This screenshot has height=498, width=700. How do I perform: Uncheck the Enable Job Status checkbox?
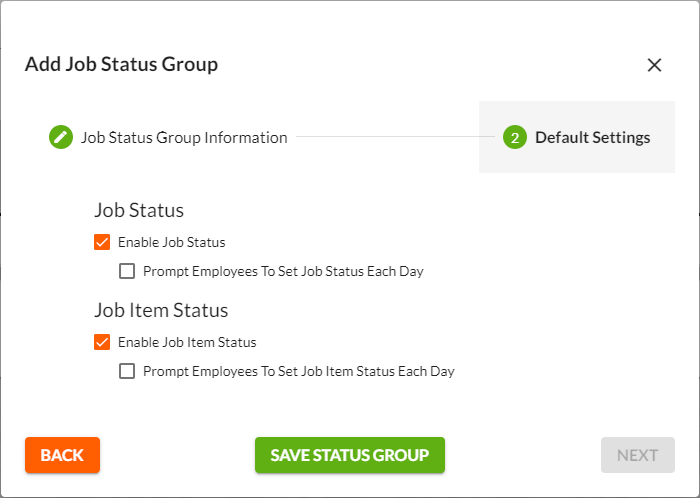click(x=102, y=242)
